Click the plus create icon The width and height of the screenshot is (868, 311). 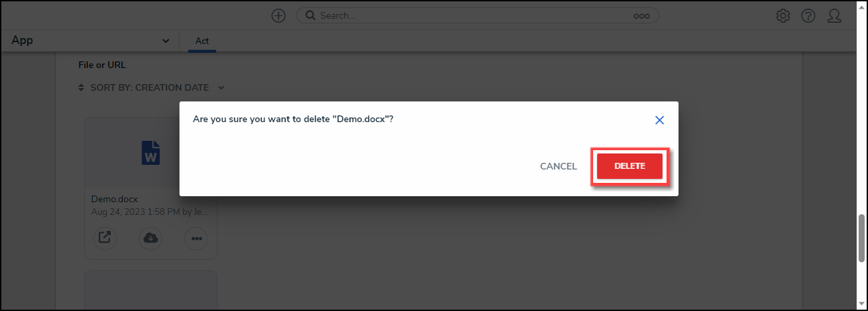(x=279, y=16)
